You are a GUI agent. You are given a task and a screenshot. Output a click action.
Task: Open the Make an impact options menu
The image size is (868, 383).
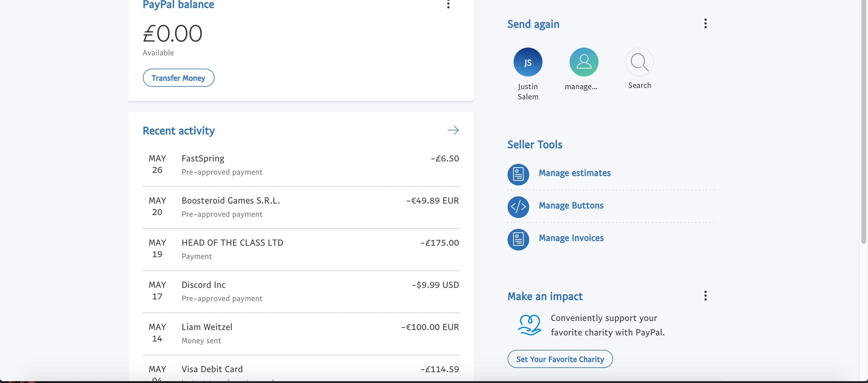(705, 296)
